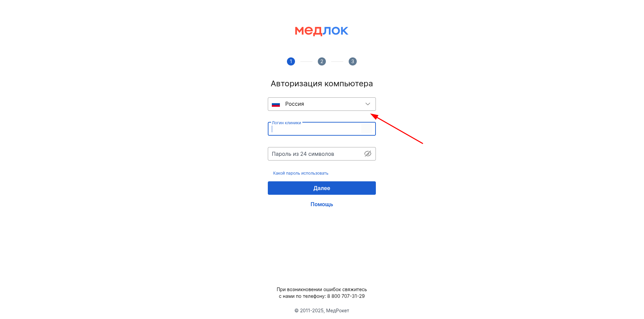
Task: Click support phone number 8 800 707-31-29
Action: pyautogui.click(x=346, y=296)
